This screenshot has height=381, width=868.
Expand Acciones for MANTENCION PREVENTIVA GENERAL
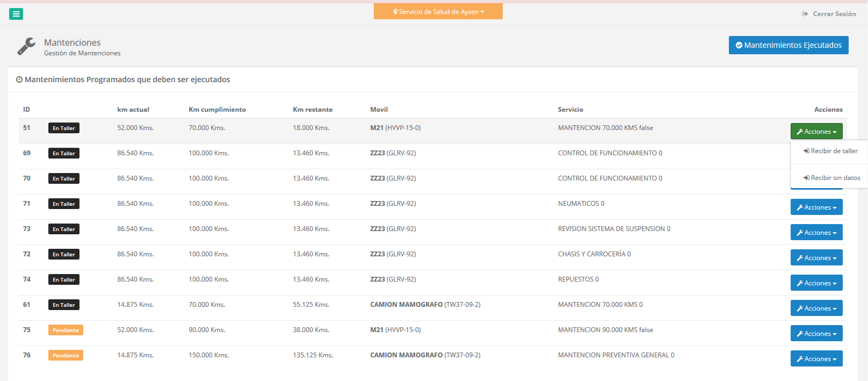[x=816, y=359]
